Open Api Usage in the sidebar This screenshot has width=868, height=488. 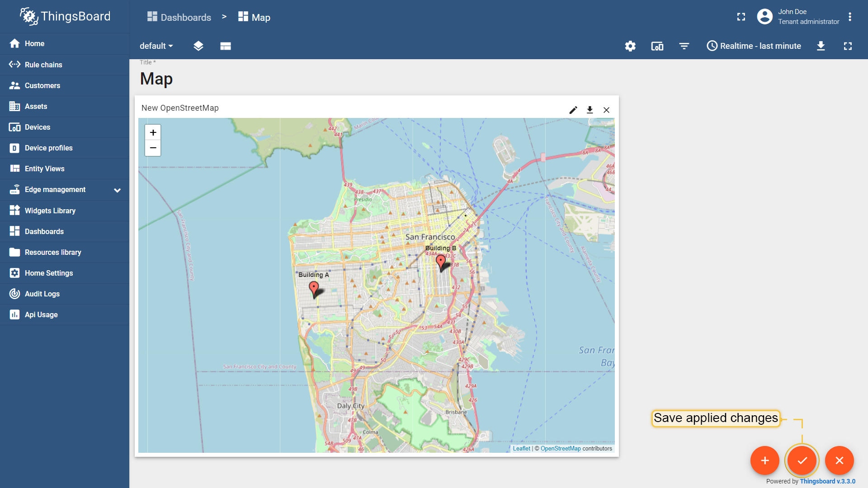click(x=64, y=314)
